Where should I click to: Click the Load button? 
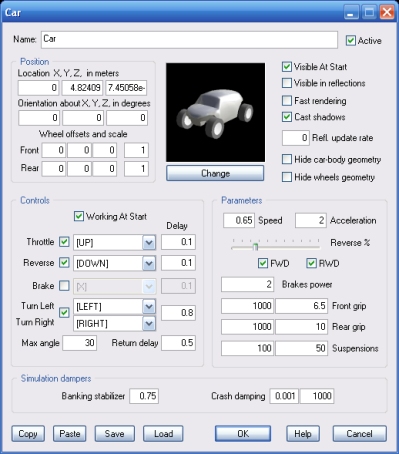point(163,434)
